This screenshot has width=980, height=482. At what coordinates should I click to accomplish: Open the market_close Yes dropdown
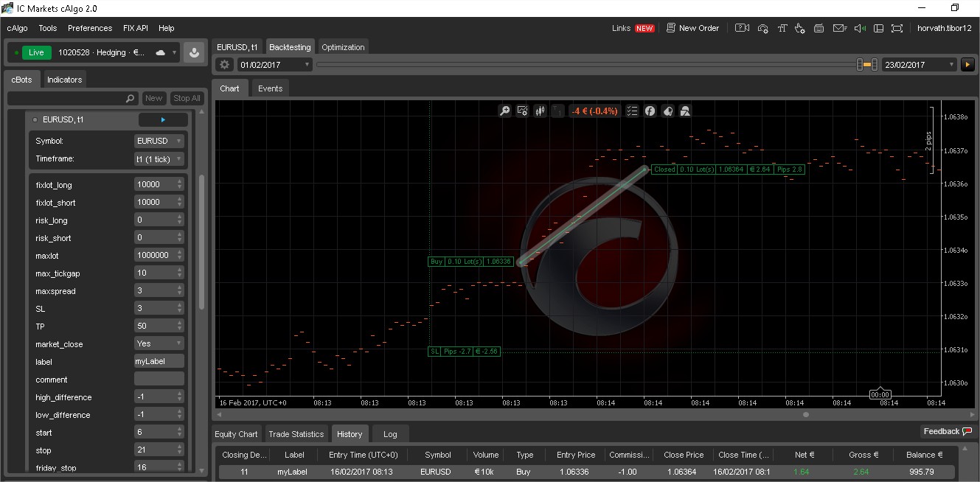159,343
